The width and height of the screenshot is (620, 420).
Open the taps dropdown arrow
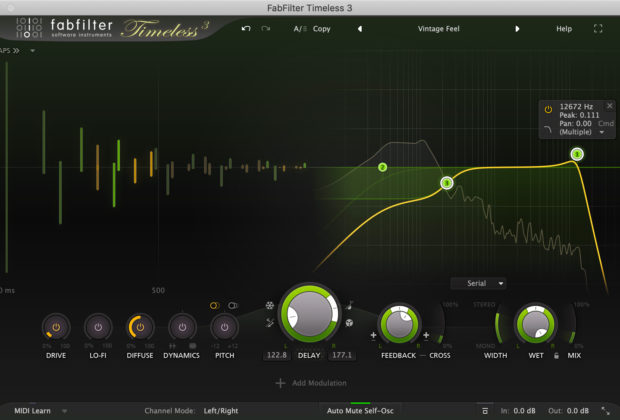tap(32, 51)
